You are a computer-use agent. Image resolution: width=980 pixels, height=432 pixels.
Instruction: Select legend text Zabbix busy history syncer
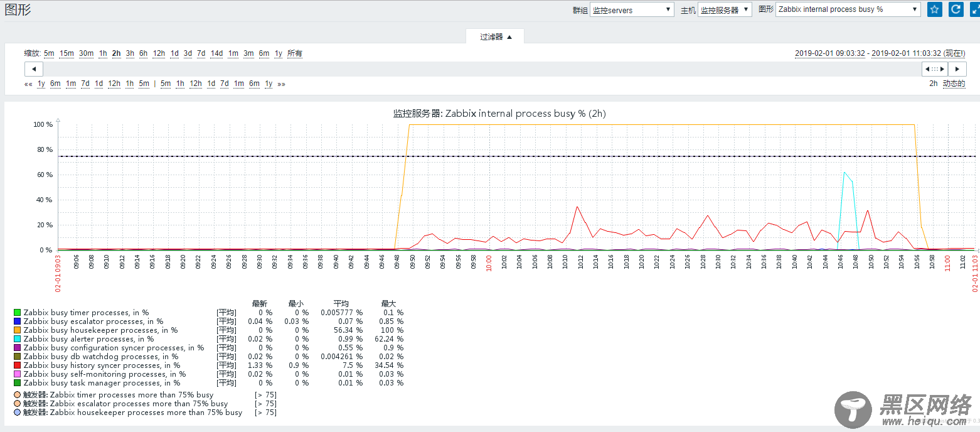(102, 365)
